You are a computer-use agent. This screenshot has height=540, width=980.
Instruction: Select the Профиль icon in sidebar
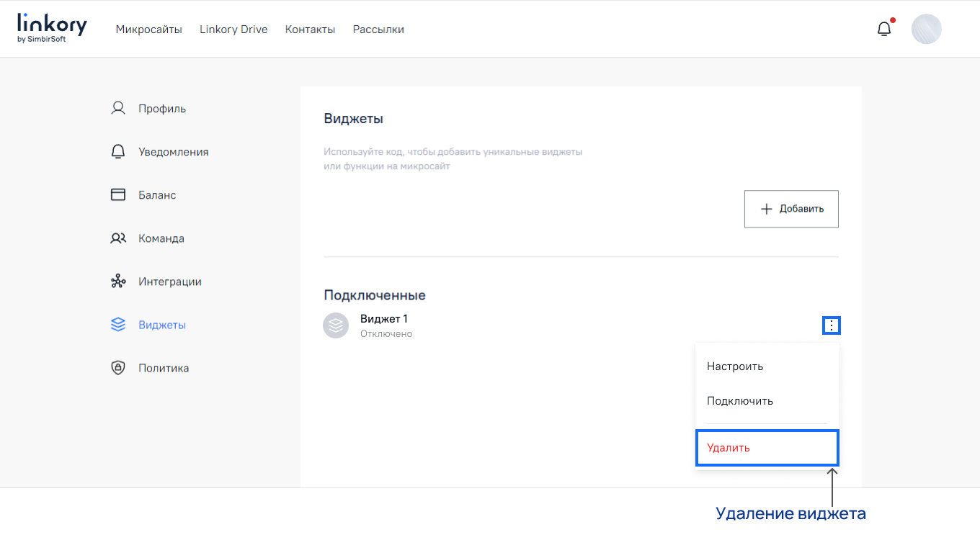pyautogui.click(x=117, y=107)
